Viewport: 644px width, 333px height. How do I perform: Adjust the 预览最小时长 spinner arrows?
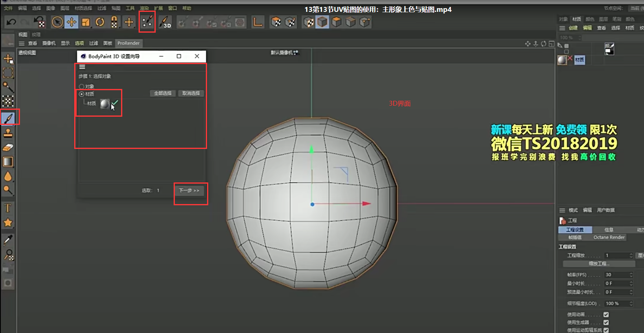(x=631, y=292)
